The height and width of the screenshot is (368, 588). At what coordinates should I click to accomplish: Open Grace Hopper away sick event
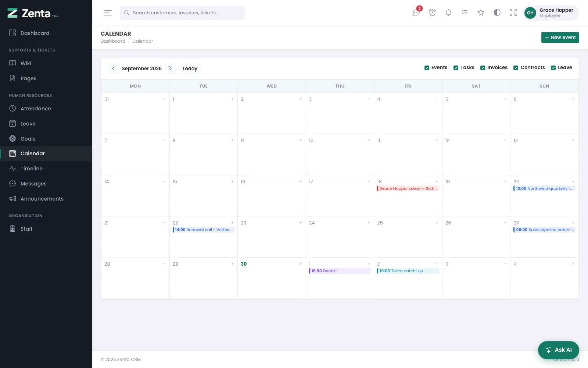[408, 188]
